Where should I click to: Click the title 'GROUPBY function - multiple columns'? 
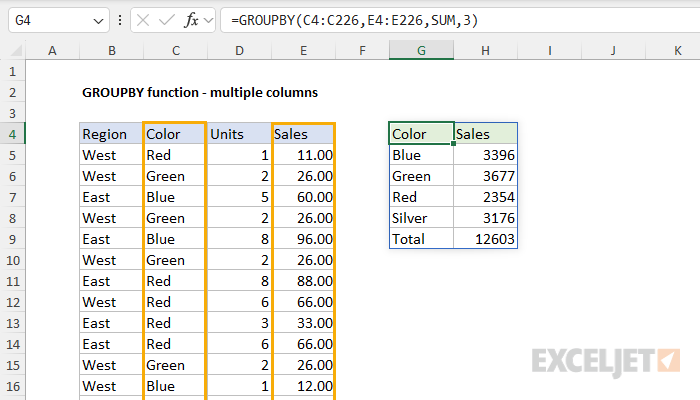200,92
